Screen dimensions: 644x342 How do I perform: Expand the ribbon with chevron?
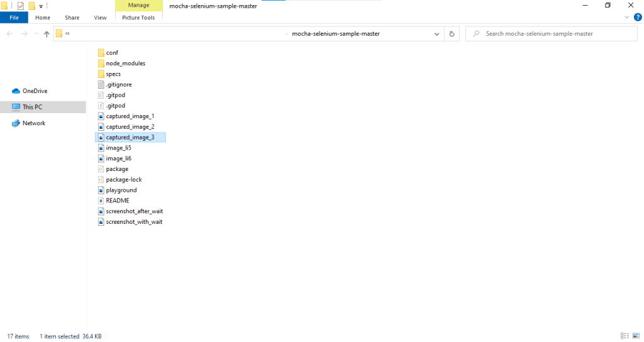(x=627, y=17)
